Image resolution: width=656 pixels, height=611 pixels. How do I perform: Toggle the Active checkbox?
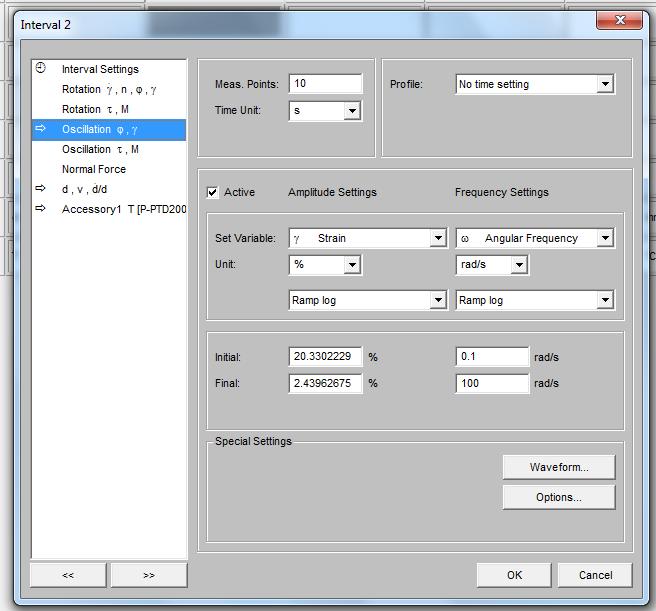pyautogui.click(x=213, y=193)
